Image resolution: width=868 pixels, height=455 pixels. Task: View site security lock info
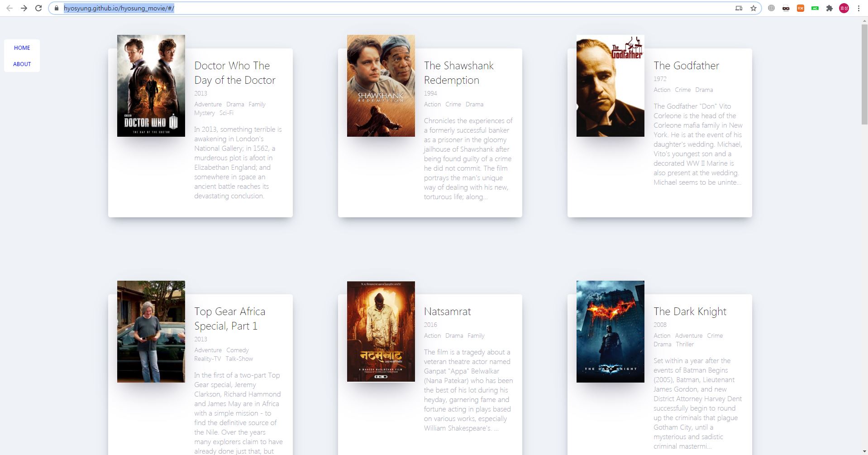click(57, 8)
